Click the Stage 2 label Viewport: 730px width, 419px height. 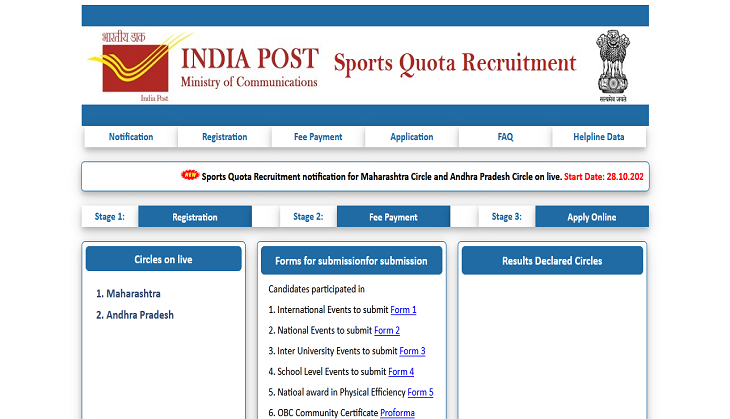pyautogui.click(x=308, y=216)
